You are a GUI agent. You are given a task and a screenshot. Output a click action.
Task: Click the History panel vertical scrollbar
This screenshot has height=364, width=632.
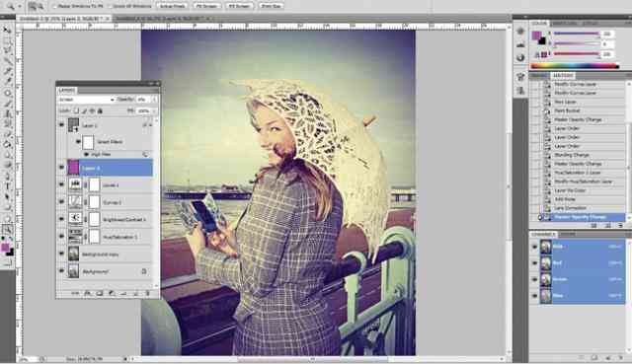tap(628, 151)
